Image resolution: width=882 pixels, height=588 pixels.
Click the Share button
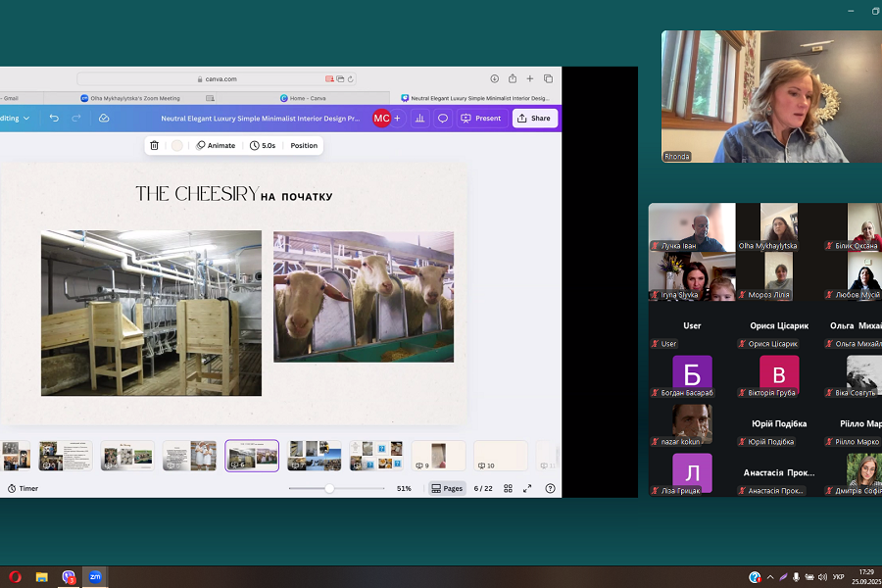534,119
